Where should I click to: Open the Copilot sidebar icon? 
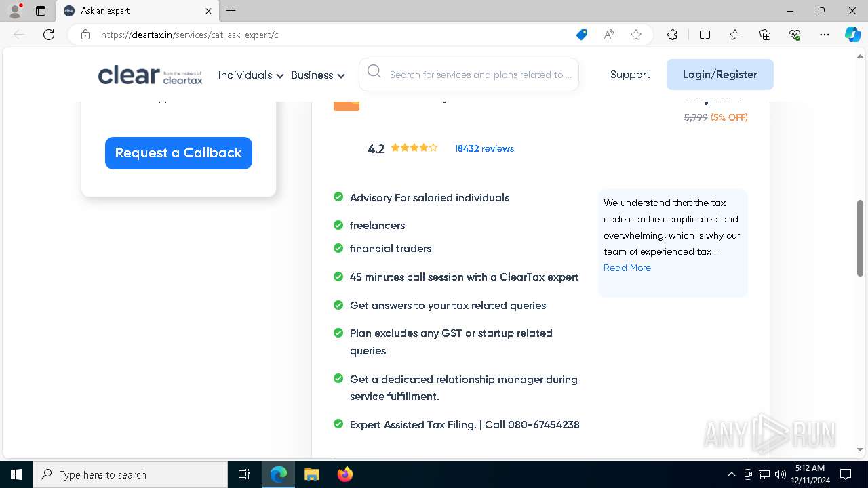(852, 35)
